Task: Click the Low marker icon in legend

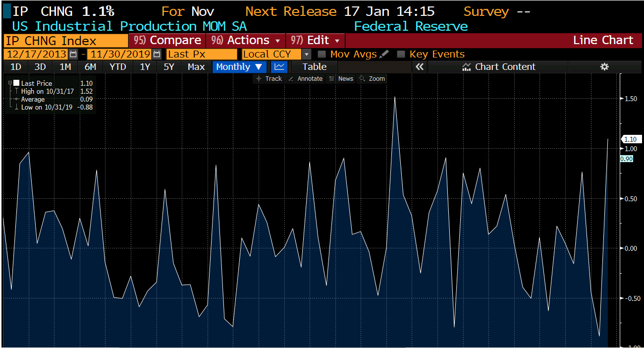Action: (16, 107)
